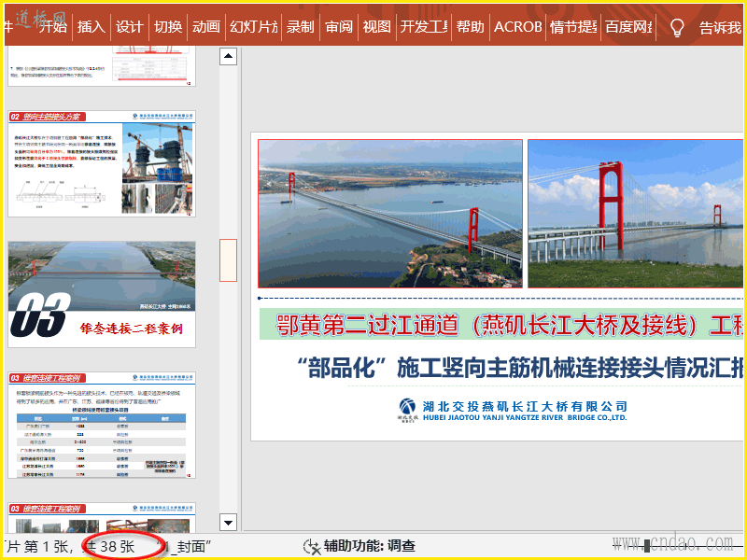This screenshot has height=560, width=747.
Task: Select the 02 竖向主筋接头方案 slide thumbnail
Action: [x=102, y=164]
